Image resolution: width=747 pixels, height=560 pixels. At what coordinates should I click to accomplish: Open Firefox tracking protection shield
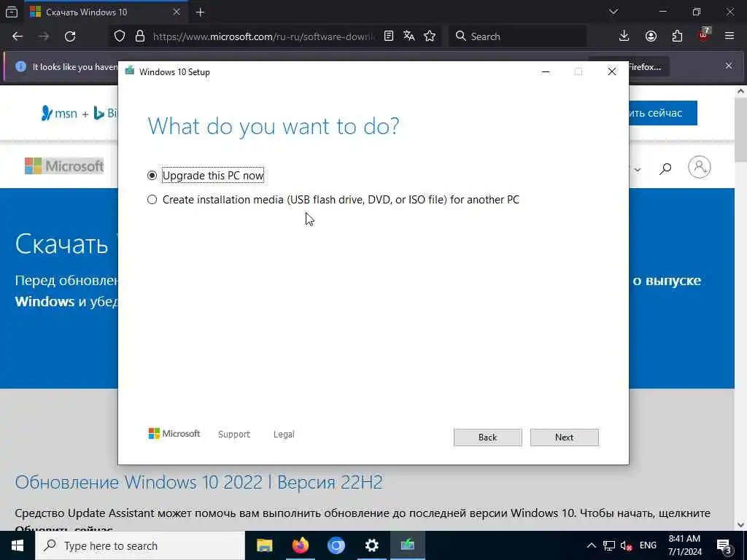coord(120,36)
